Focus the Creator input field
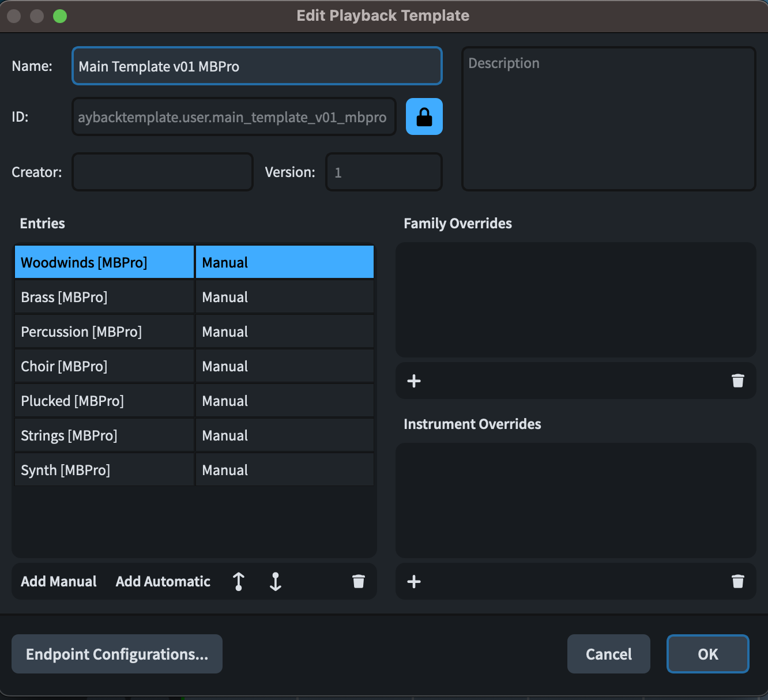The width and height of the screenshot is (768, 700). point(163,172)
